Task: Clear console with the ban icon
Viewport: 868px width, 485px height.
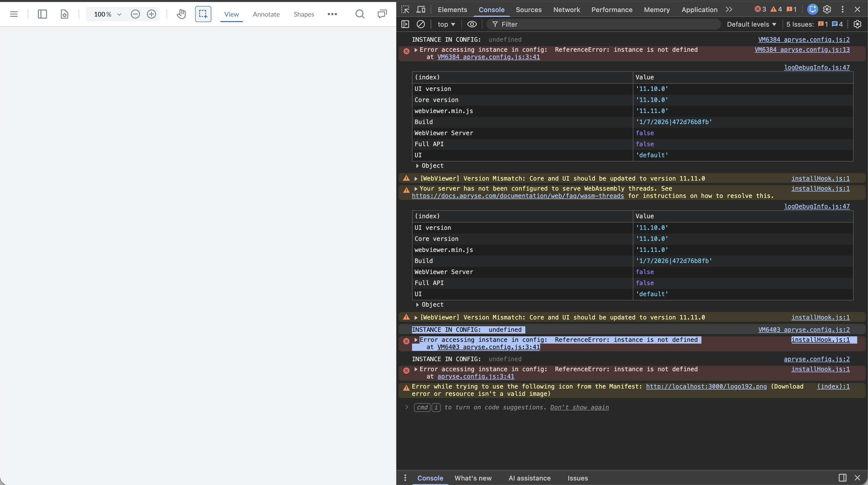Action: point(421,24)
